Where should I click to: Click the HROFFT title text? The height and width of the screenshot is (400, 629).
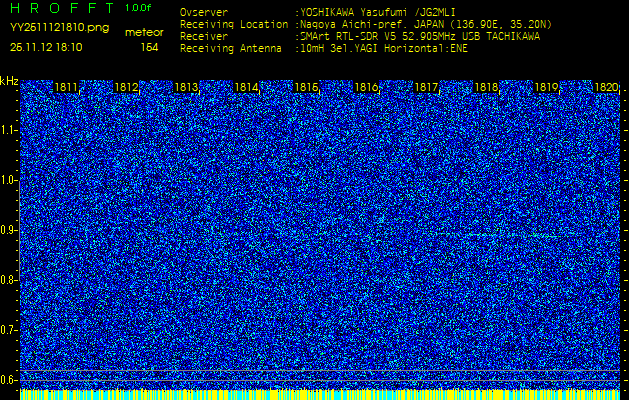pos(63,8)
